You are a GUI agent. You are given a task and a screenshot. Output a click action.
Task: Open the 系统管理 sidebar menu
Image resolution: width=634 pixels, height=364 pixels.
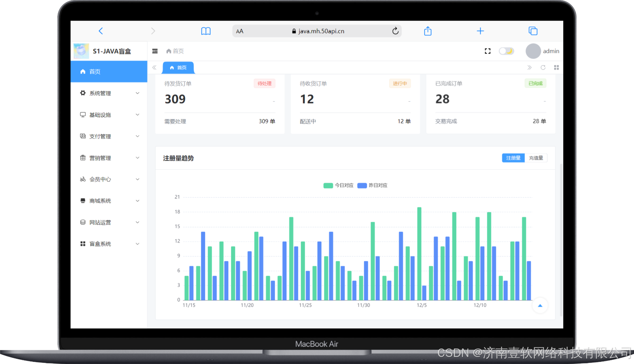(109, 93)
